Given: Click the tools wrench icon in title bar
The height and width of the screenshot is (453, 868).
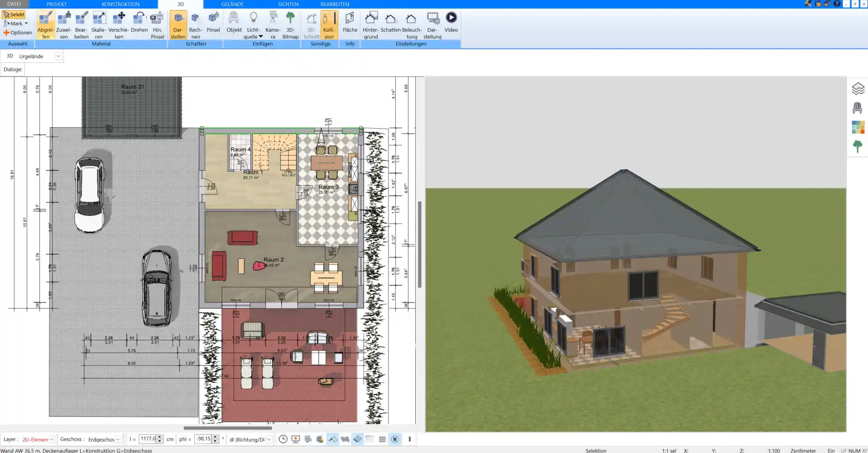Looking at the screenshot, I should tap(808, 4).
